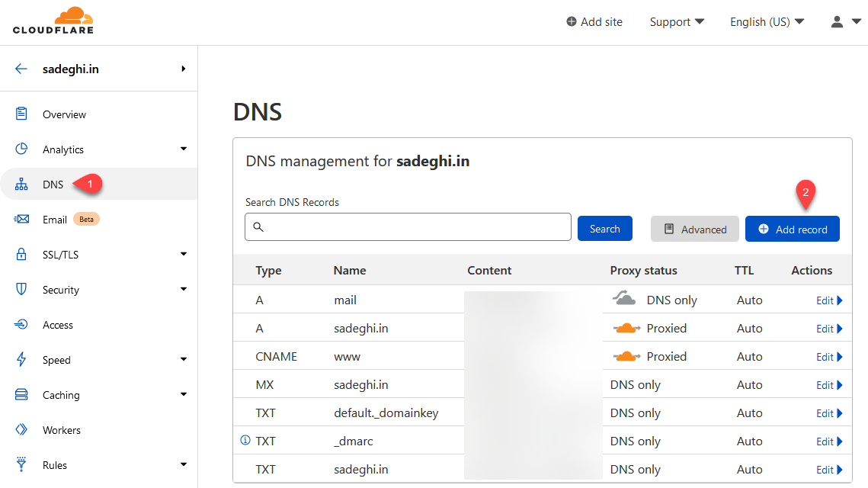
Task: Open the Analytics section
Action: point(63,149)
